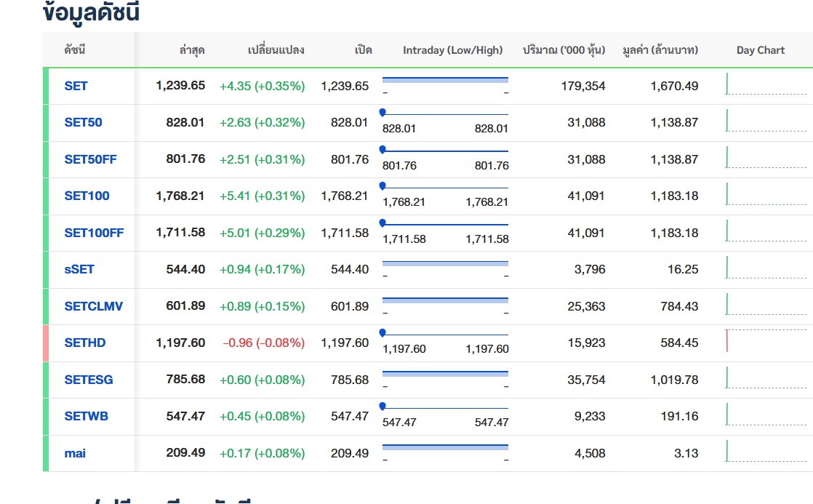Go to the SET100 index page
The height and width of the screenshot is (504, 813).
[x=87, y=196]
